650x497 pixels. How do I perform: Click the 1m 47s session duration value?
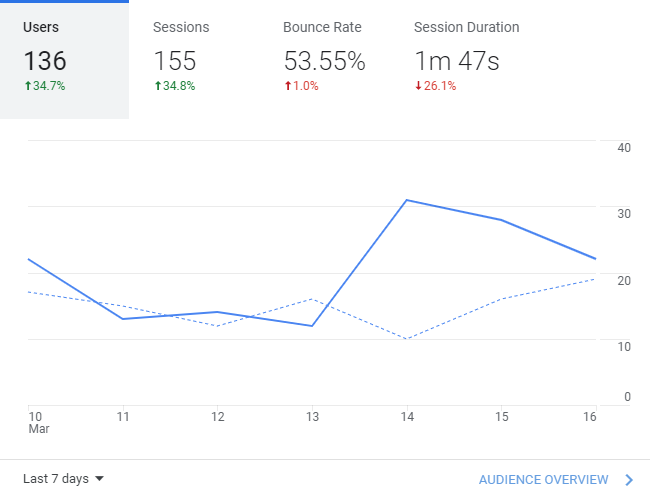click(x=456, y=61)
